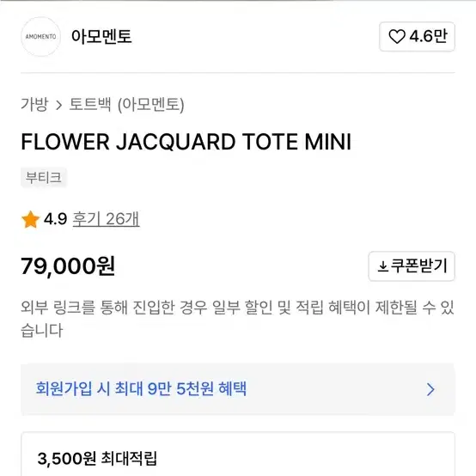Open the AMOMENTO brand logo
The width and height of the screenshot is (476, 476).
(40, 37)
